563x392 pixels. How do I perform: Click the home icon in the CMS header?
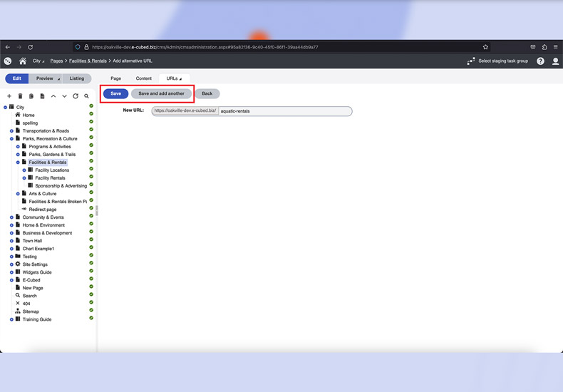tap(23, 61)
